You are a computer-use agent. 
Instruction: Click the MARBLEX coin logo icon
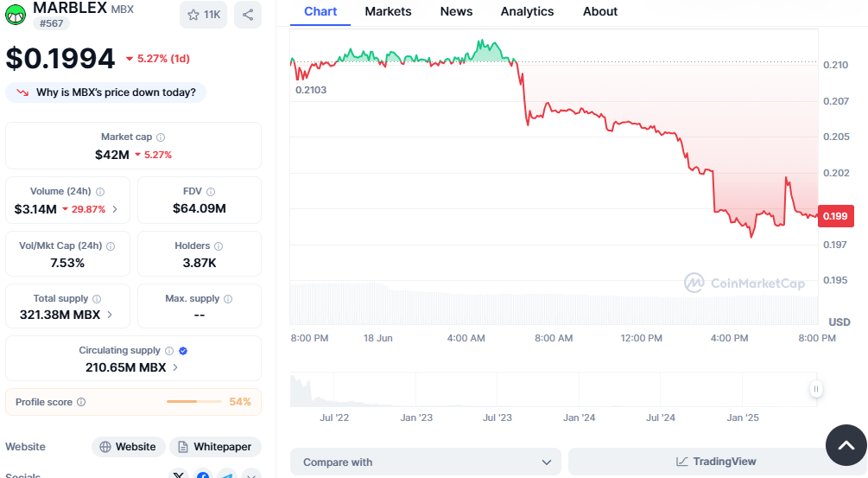[16, 15]
